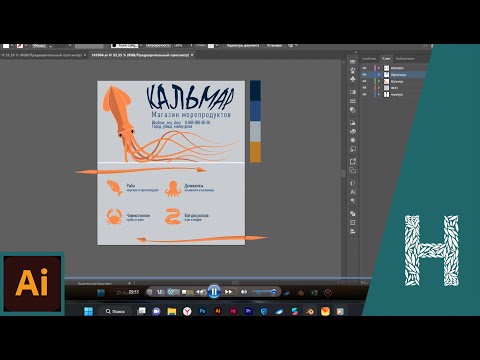Screen dimensions: 480x360
Task: Select the Магазин морепродуктов text
Action: 191,115
